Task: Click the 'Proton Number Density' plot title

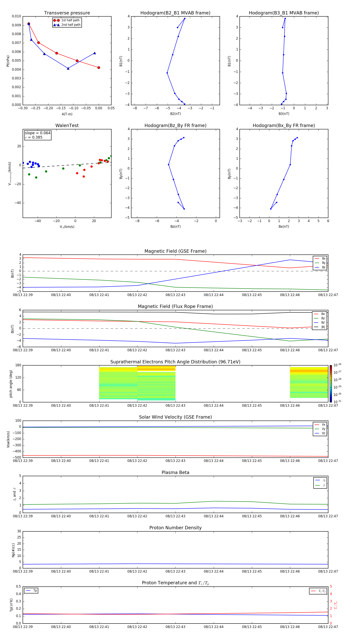Action: (175, 528)
